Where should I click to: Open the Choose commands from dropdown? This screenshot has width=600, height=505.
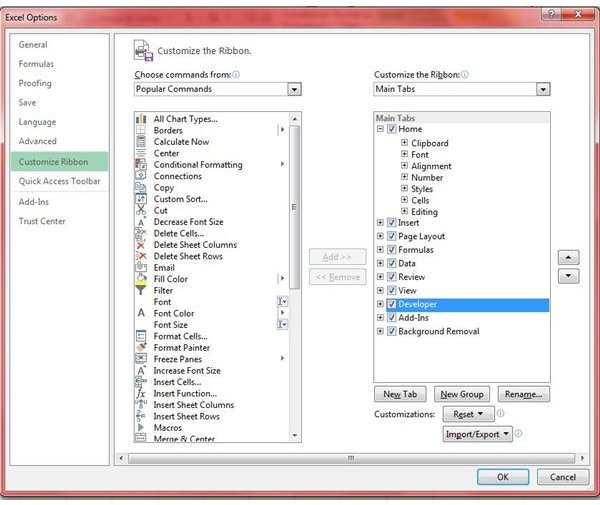(x=294, y=89)
